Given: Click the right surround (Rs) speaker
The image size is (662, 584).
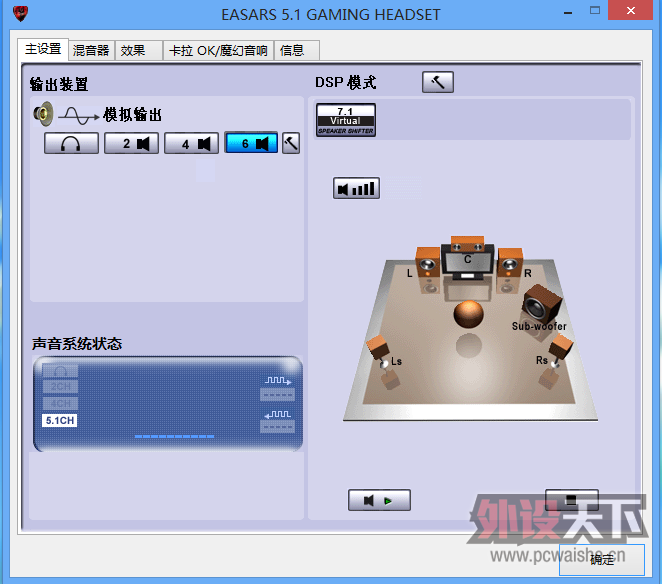Looking at the screenshot, I should tap(559, 351).
